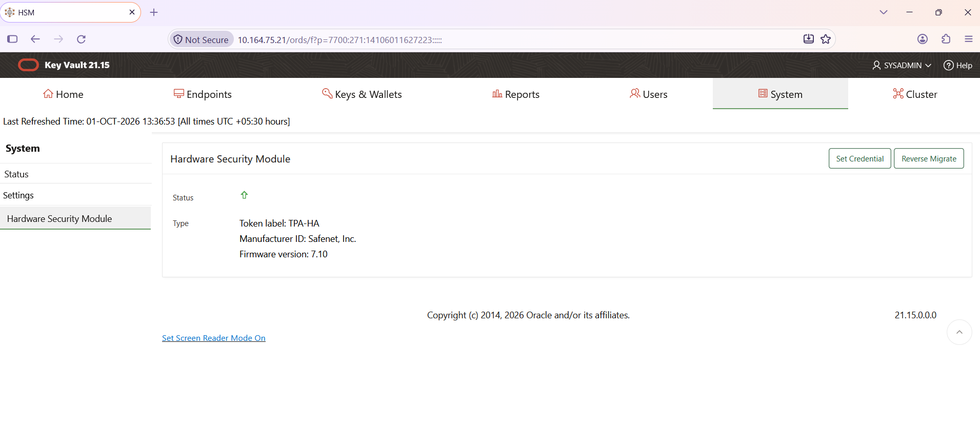The image size is (980, 429).
Task: Open a new browser tab with plus
Action: point(154,12)
